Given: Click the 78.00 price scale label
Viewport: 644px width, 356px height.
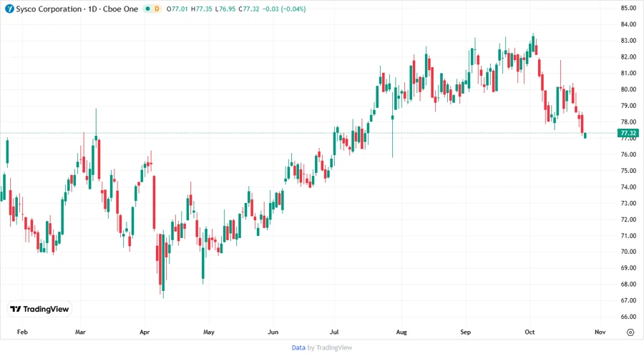Looking at the screenshot, I should click(x=628, y=122).
